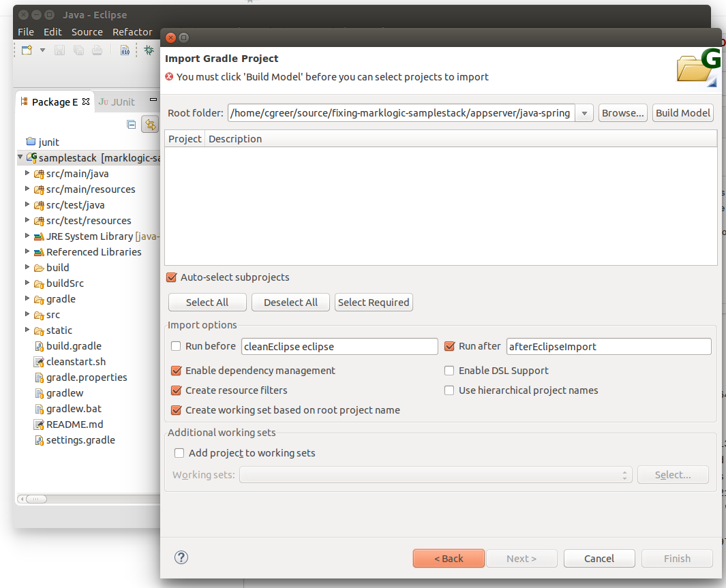Screen dimensions: 726x588
Task: Select the Debug (bug) toolbar icon
Action: (149, 50)
